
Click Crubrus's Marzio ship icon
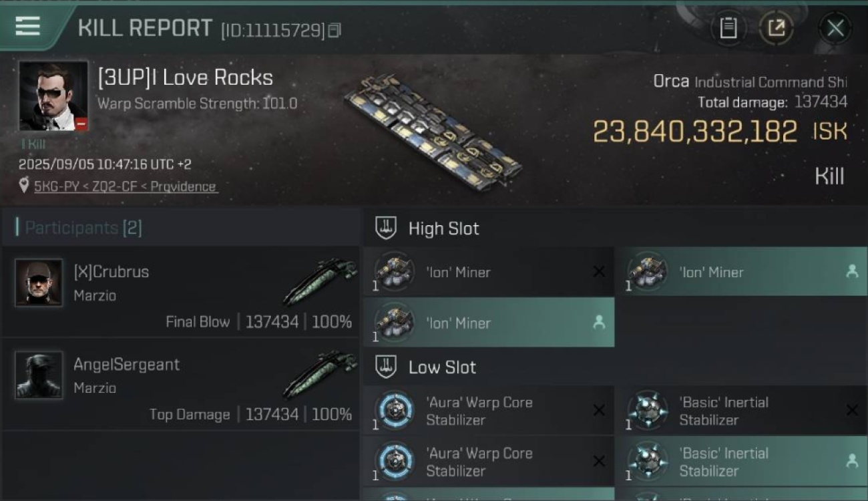319,281
